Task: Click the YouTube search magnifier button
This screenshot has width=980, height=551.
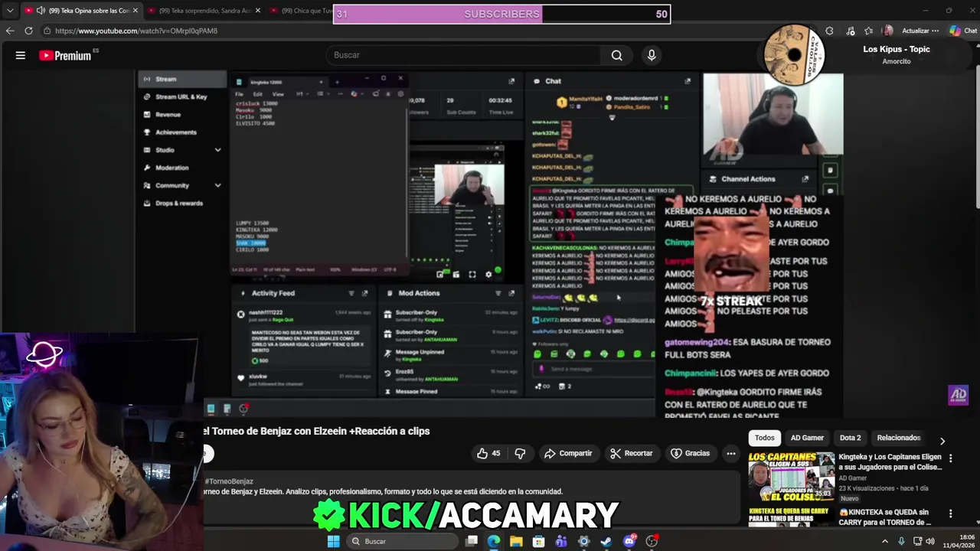Action: 616,55
